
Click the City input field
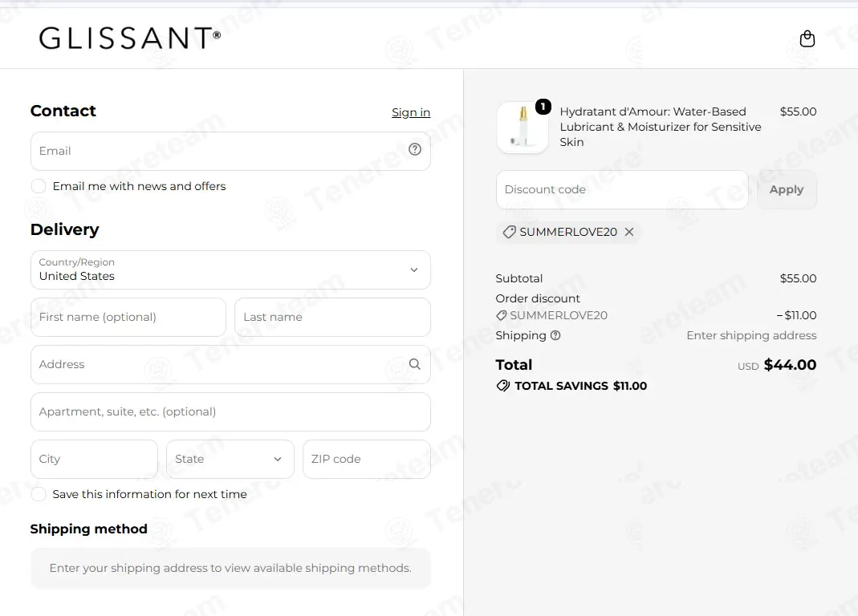[x=94, y=459]
